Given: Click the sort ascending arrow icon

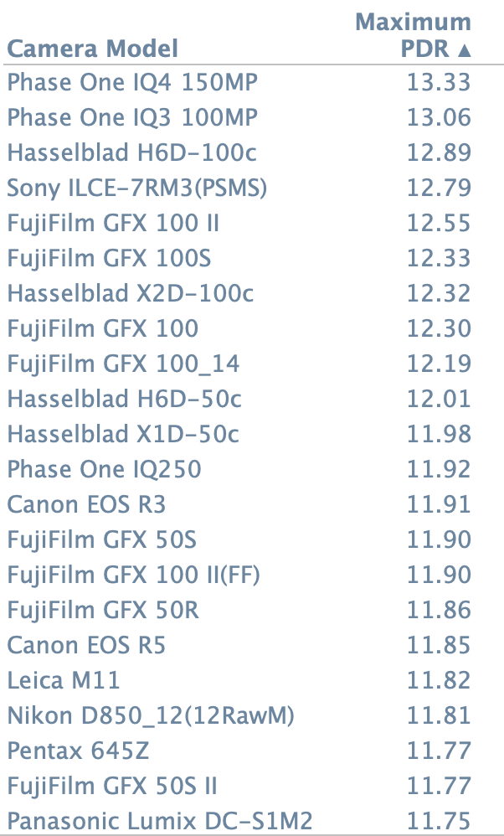Looking at the screenshot, I should pos(465,50).
